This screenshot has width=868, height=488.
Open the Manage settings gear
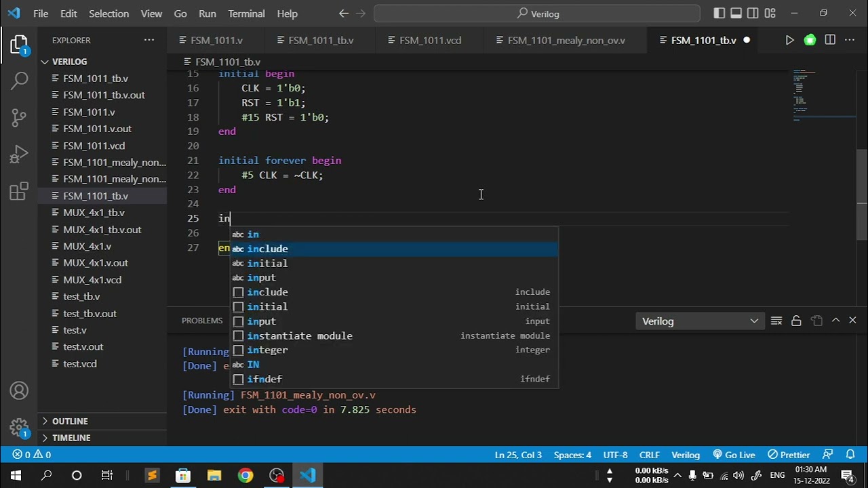tap(19, 428)
